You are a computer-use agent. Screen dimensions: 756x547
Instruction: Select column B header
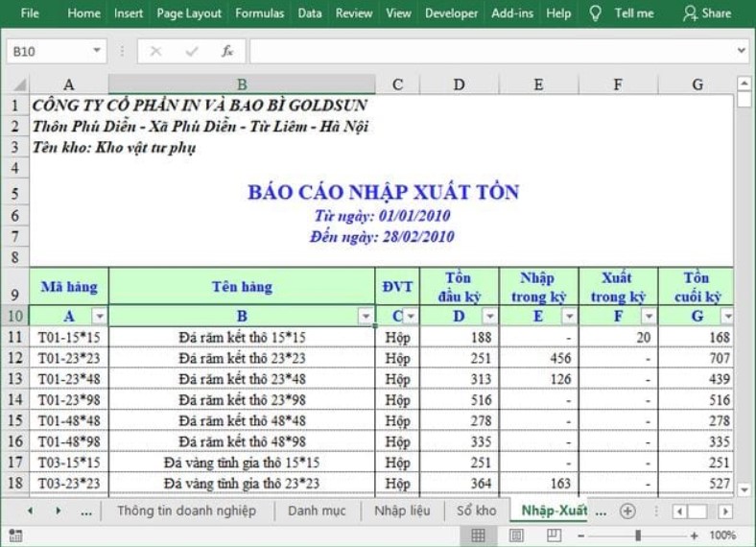tap(242, 84)
